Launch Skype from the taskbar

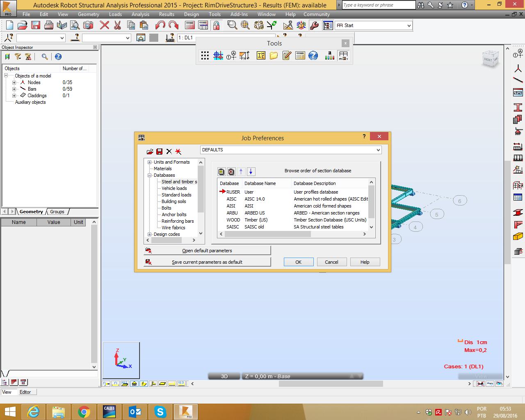pyautogui.click(x=160, y=411)
